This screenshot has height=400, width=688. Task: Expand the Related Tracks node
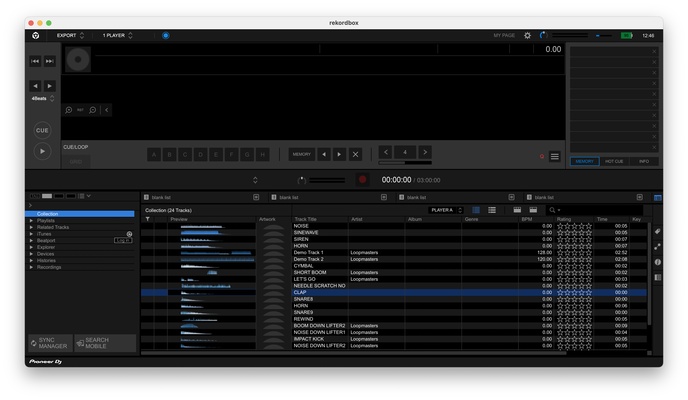tap(31, 227)
